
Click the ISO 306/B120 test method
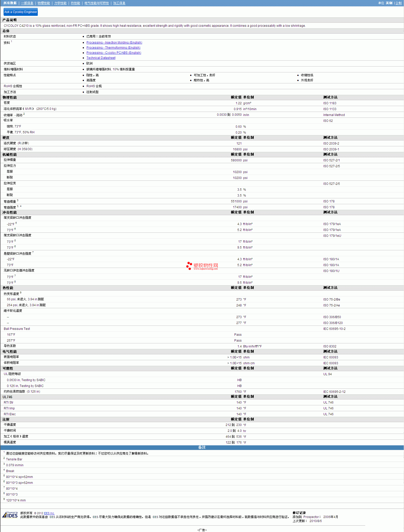point(333,323)
